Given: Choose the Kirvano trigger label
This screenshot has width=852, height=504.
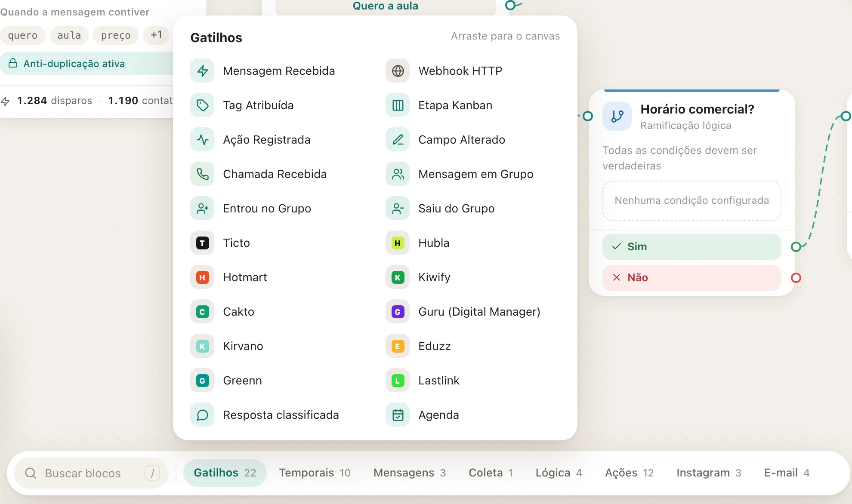Looking at the screenshot, I should point(243,346).
